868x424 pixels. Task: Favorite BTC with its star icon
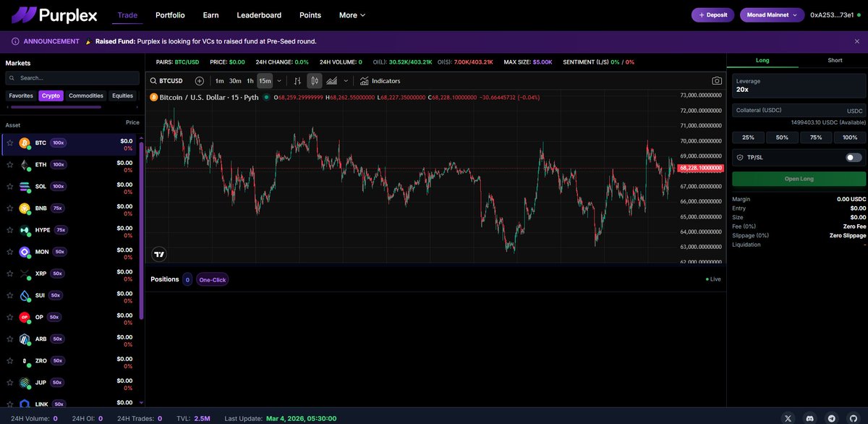click(10, 143)
